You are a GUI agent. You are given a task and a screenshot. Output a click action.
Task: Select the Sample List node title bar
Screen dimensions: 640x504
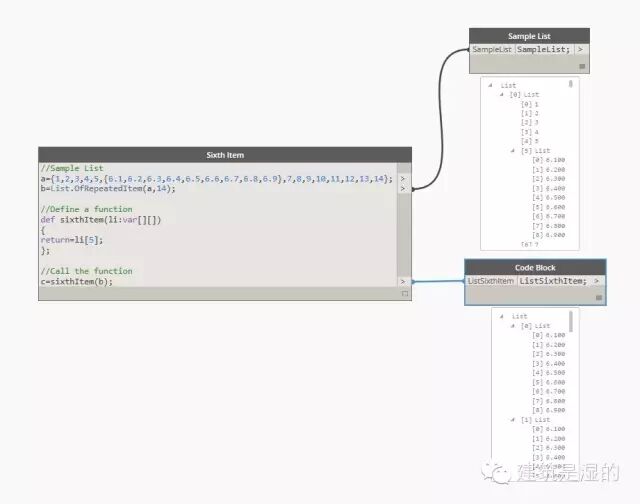click(x=529, y=36)
